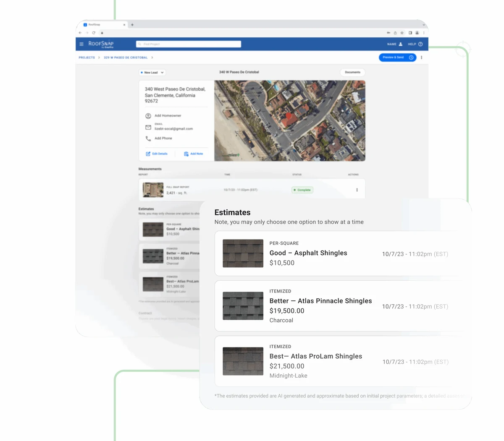The height and width of the screenshot is (441, 504).
Task: Click the Preview & Send button
Action: tap(393, 57)
